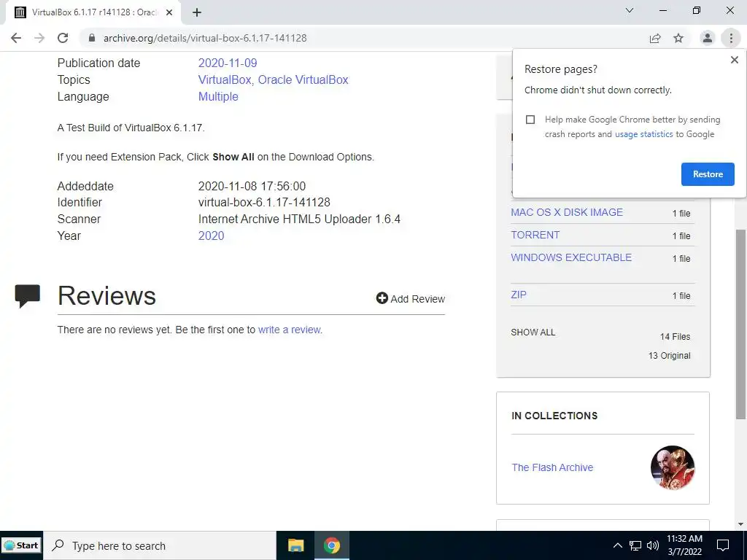The image size is (747, 560).
Task: Bookmark this page with the star icon
Action: [x=678, y=38]
